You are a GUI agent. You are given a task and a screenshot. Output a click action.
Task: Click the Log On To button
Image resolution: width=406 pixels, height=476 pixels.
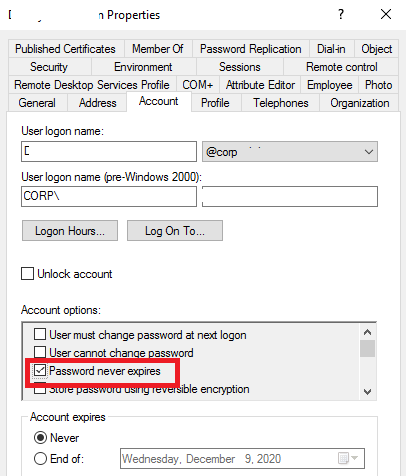(175, 231)
